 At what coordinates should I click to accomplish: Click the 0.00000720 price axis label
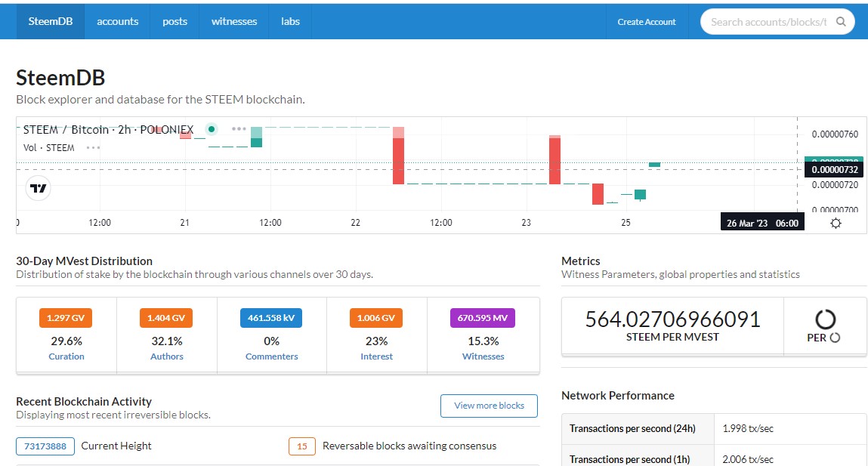click(x=835, y=185)
